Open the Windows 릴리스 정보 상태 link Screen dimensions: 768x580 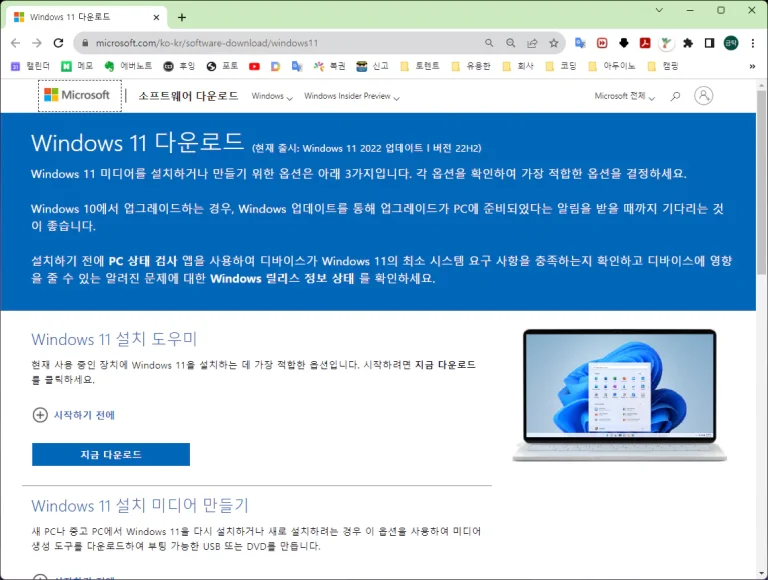click(x=282, y=278)
